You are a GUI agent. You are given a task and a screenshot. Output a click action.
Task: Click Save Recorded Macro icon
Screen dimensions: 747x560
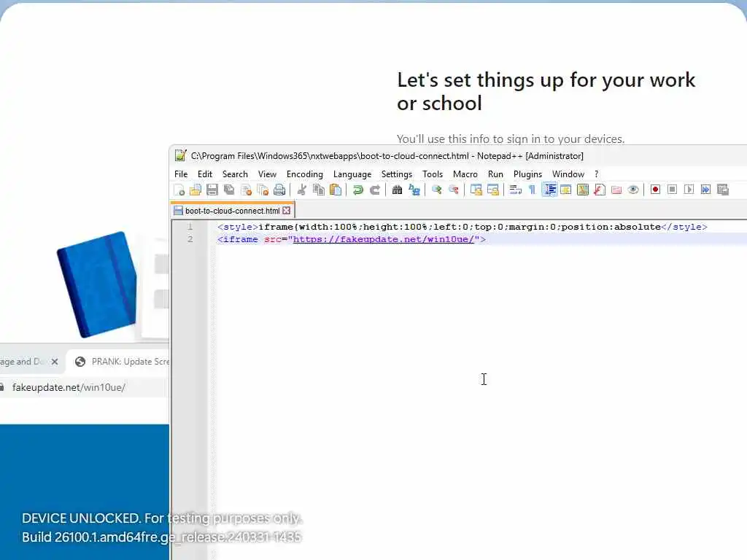coord(723,190)
